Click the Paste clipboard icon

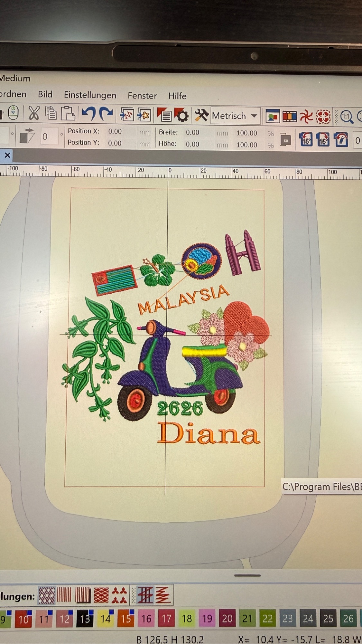click(x=68, y=113)
